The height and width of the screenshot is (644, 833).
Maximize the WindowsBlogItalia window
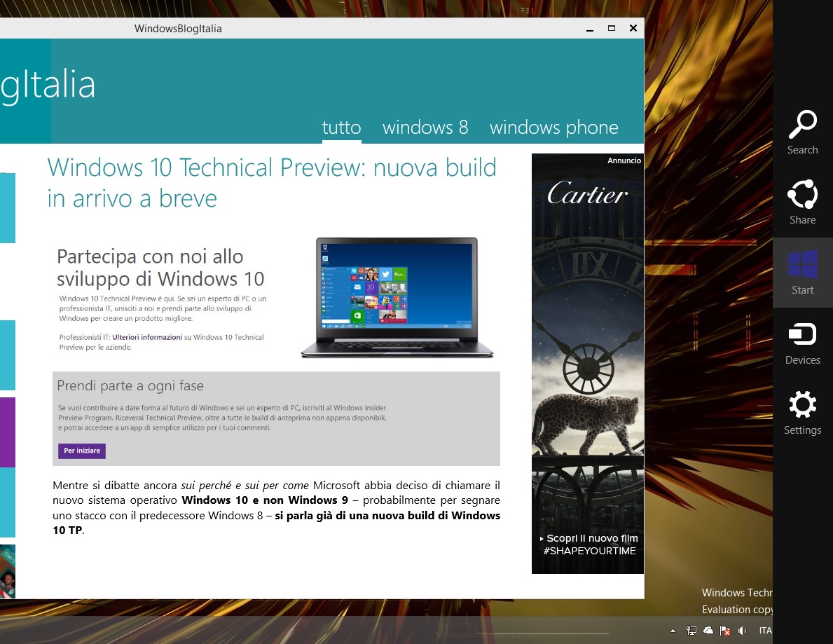[x=612, y=28]
